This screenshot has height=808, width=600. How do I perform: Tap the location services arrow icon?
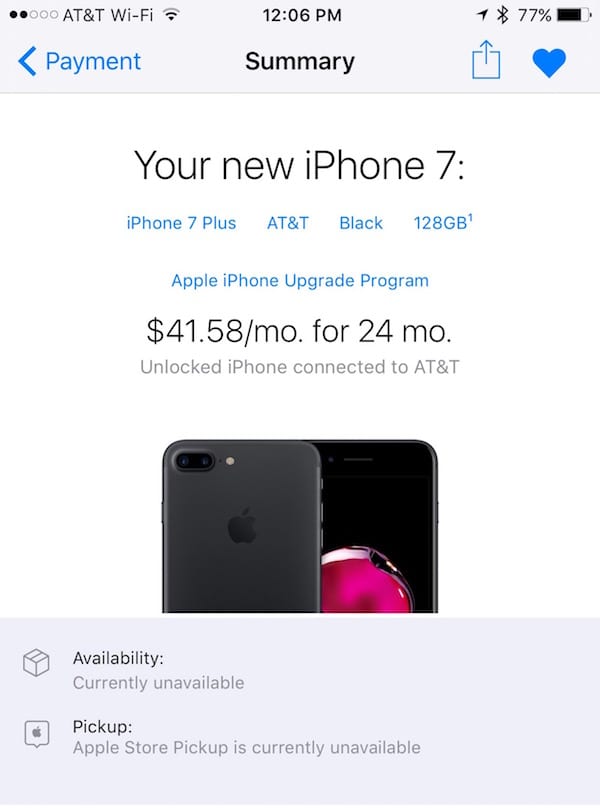482,15
